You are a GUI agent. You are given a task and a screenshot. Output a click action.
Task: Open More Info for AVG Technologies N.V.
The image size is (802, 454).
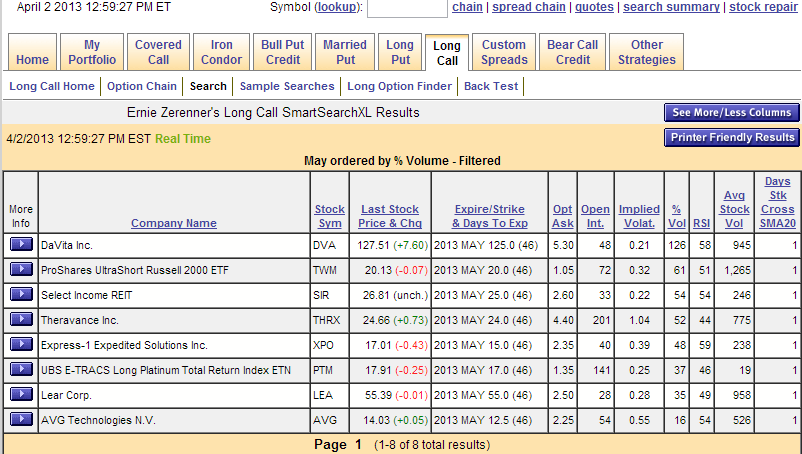[x=21, y=420]
